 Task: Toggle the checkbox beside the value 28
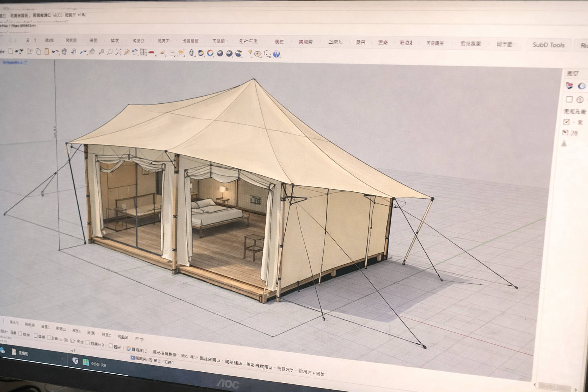[x=565, y=132]
